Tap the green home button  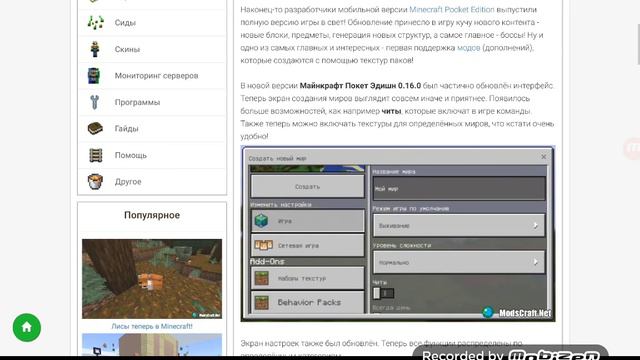[27, 327]
